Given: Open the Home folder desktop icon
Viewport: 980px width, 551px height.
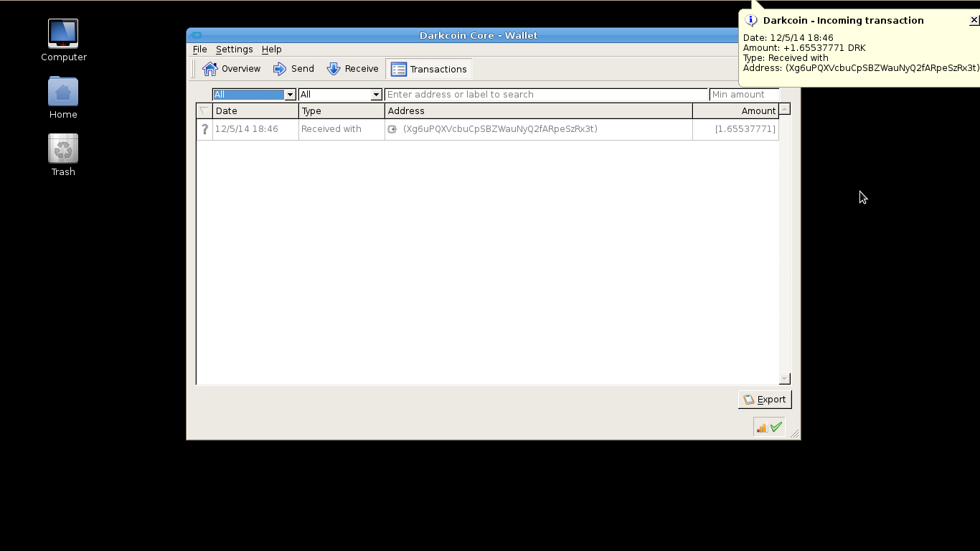Looking at the screenshot, I should [63, 98].
